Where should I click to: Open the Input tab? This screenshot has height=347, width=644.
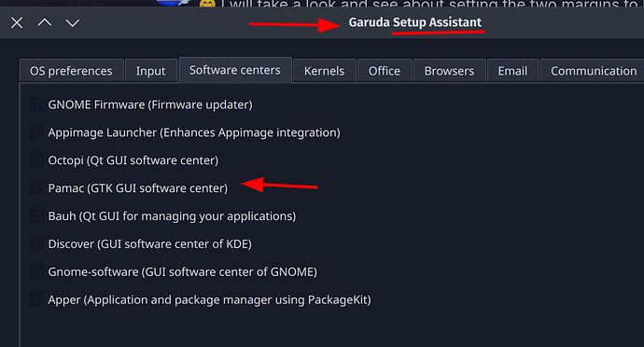150,71
